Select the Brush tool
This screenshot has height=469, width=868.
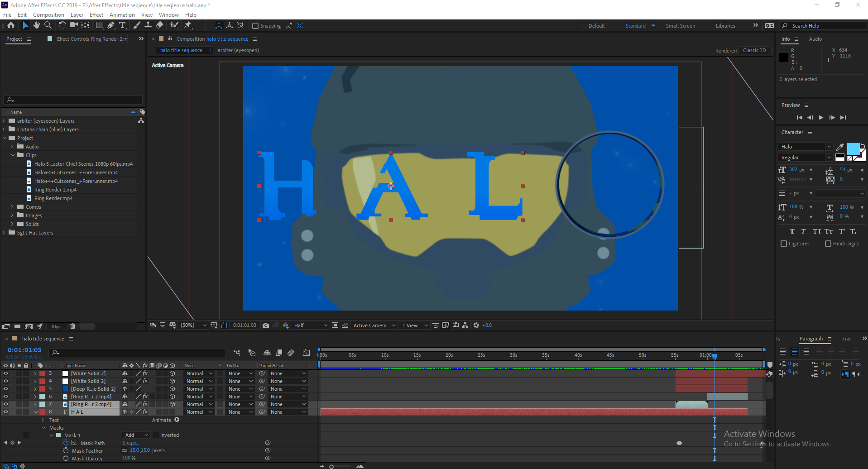point(137,25)
